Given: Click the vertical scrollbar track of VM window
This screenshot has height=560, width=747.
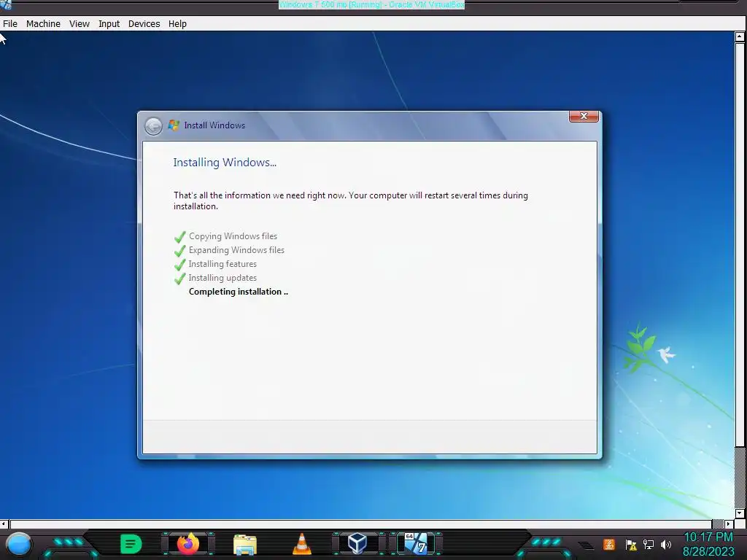Looking at the screenshot, I should (x=740, y=478).
